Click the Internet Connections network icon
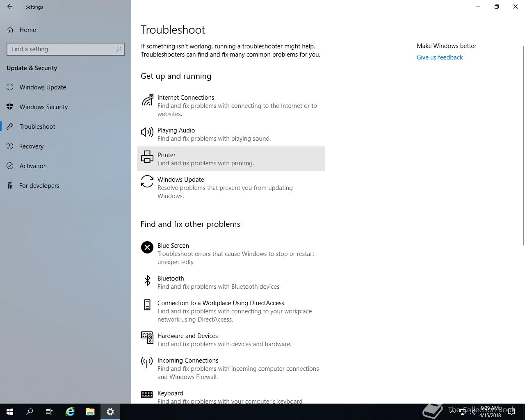This screenshot has height=420, width=525. (x=147, y=100)
